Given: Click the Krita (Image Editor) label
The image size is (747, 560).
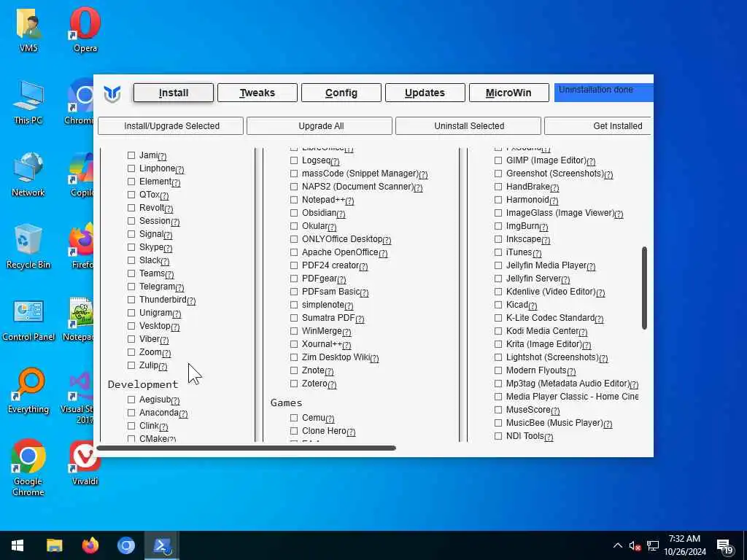Looking at the screenshot, I should click(x=544, y=344).
